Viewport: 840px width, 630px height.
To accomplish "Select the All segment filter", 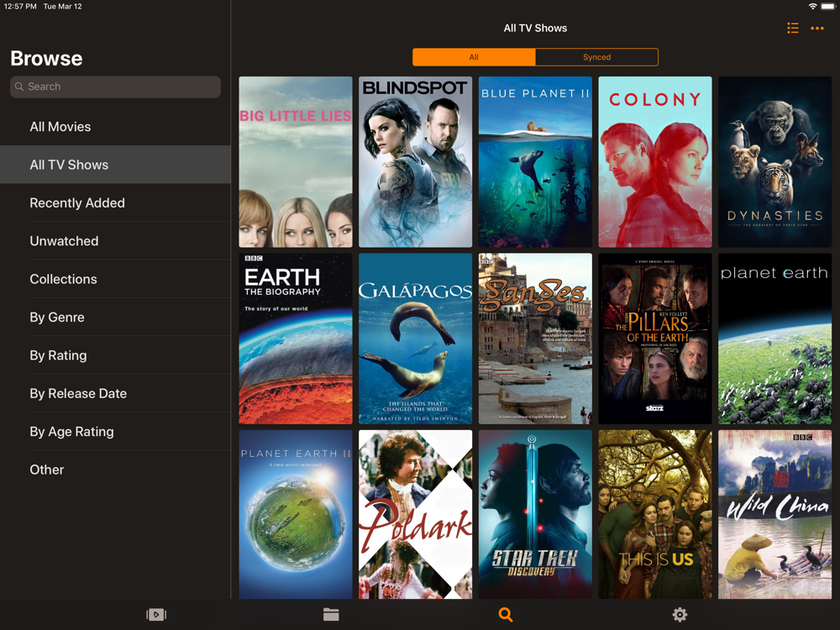I will tap(474, 57).
